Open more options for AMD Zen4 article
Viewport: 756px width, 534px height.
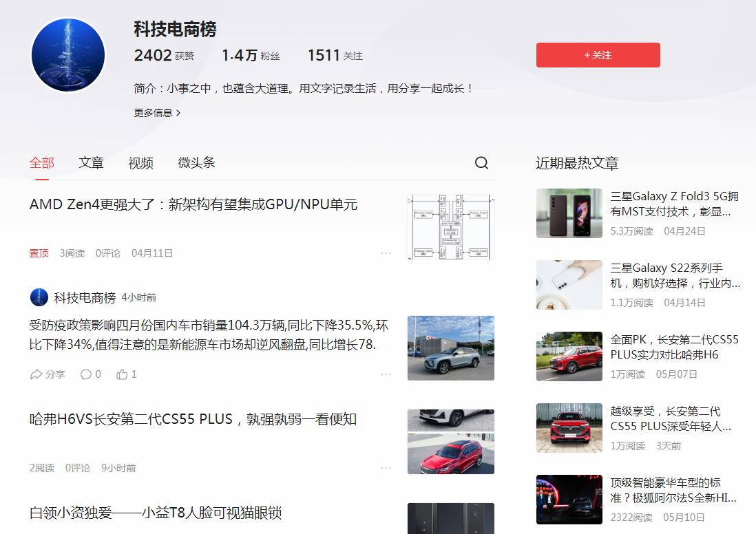tap(386, 253)
